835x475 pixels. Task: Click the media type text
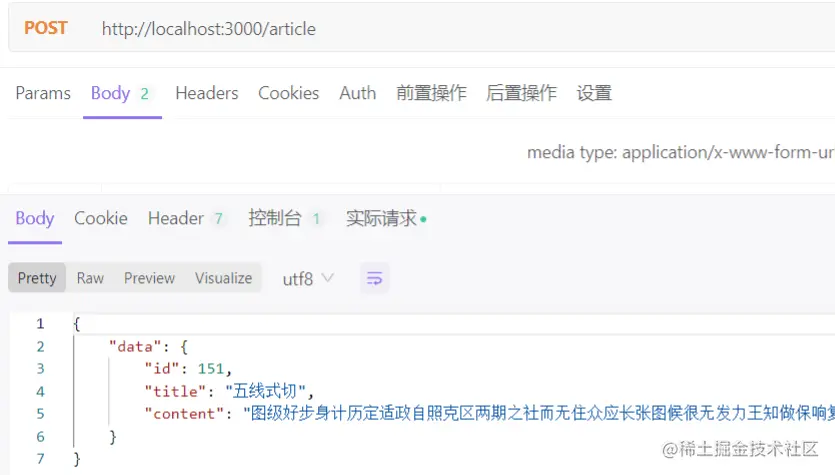tap(681, 152)
